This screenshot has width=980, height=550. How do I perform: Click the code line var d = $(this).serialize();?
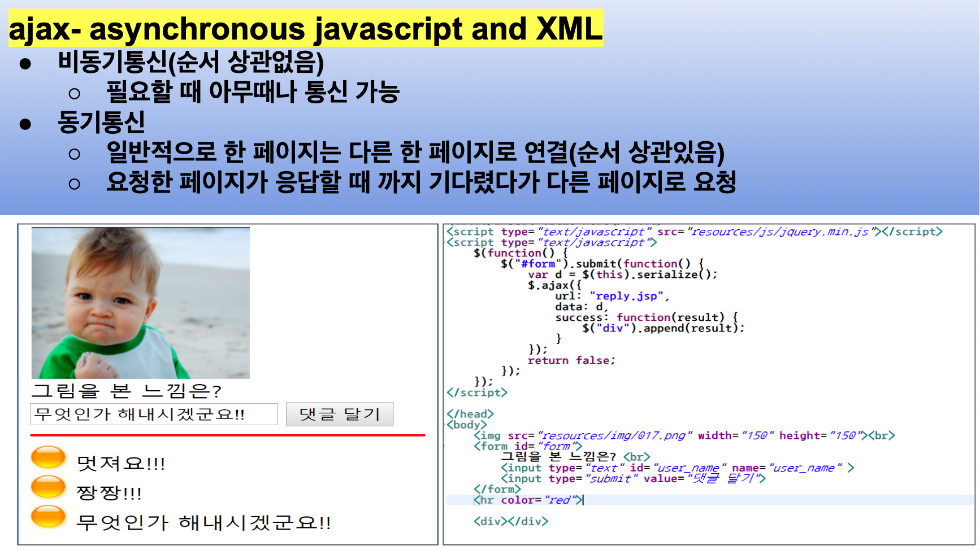point(623,274)
